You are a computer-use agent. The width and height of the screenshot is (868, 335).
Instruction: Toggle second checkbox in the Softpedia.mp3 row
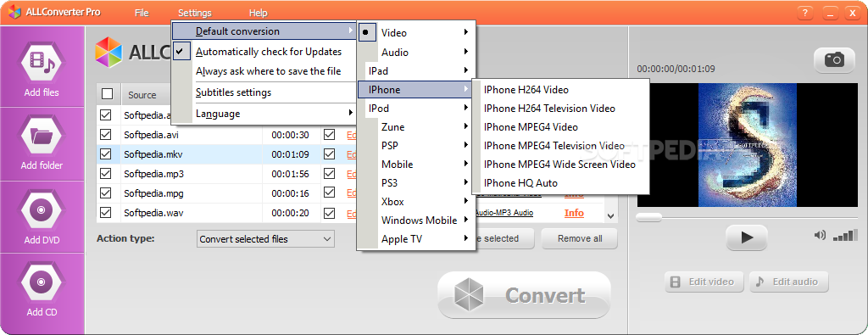click(x=330, y=173)
